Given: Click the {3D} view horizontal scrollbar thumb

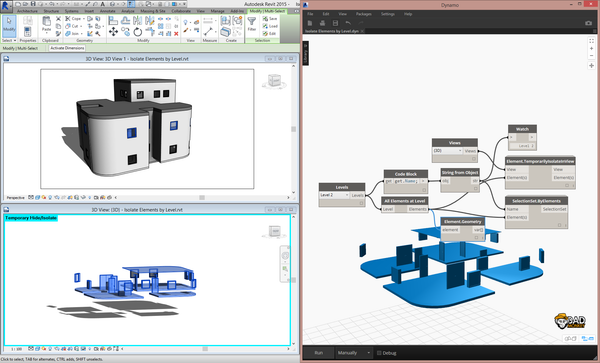Looking at the screenshot, I should (205, 349).
